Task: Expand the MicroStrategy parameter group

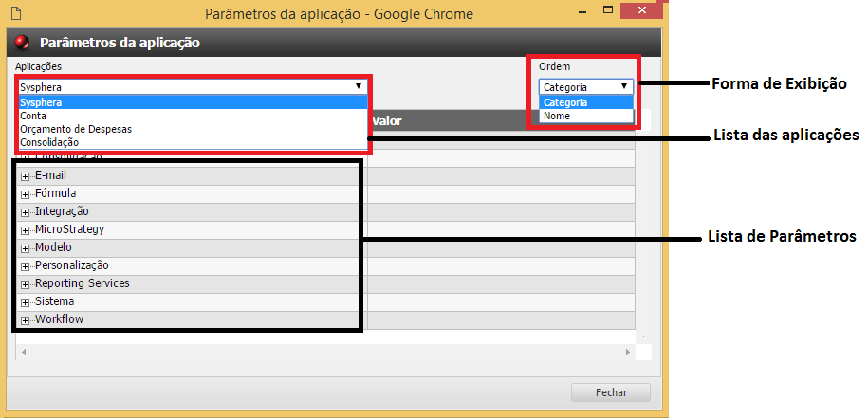Action: click(x=26, y=230)
